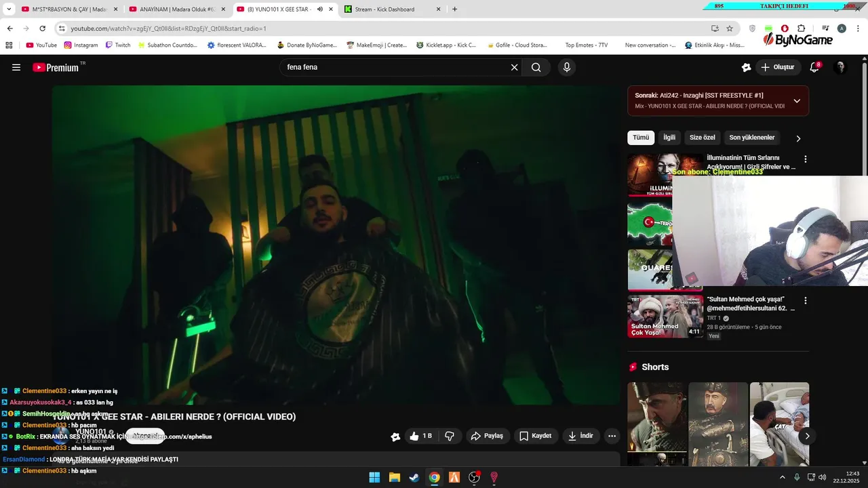Open Steam from the taskbar

pyautogui.click(x=414, y=477)
